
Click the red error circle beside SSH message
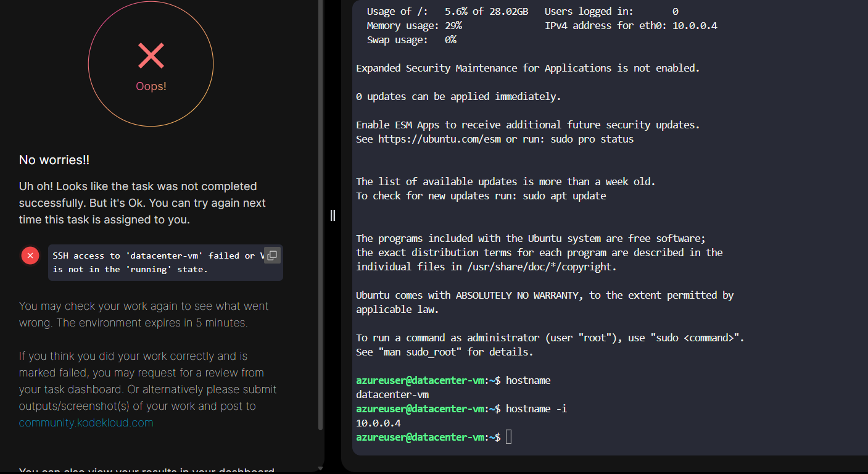click(x=30, y=256)
